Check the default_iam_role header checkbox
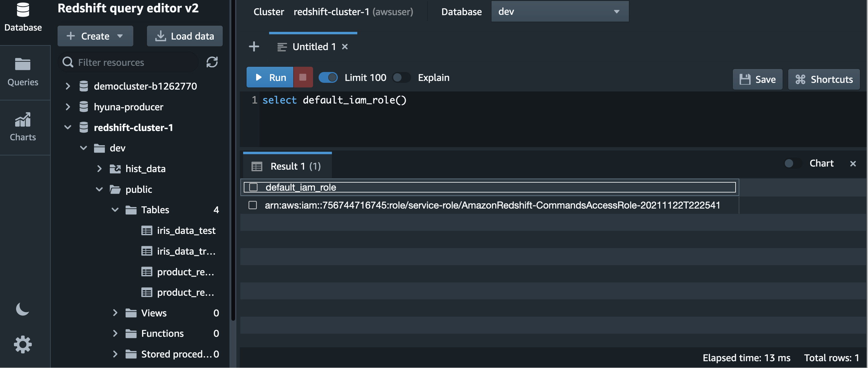This screenshot has width=868, height=368. pyautogui.click(x=253, y=187)
